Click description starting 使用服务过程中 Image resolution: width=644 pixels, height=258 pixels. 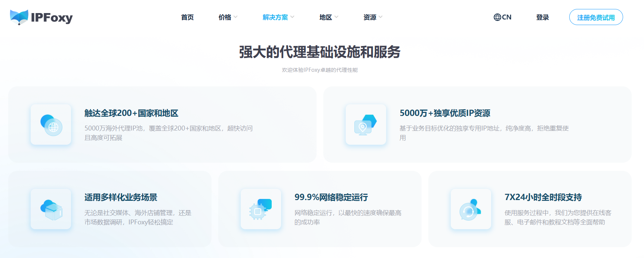point(558,218)
